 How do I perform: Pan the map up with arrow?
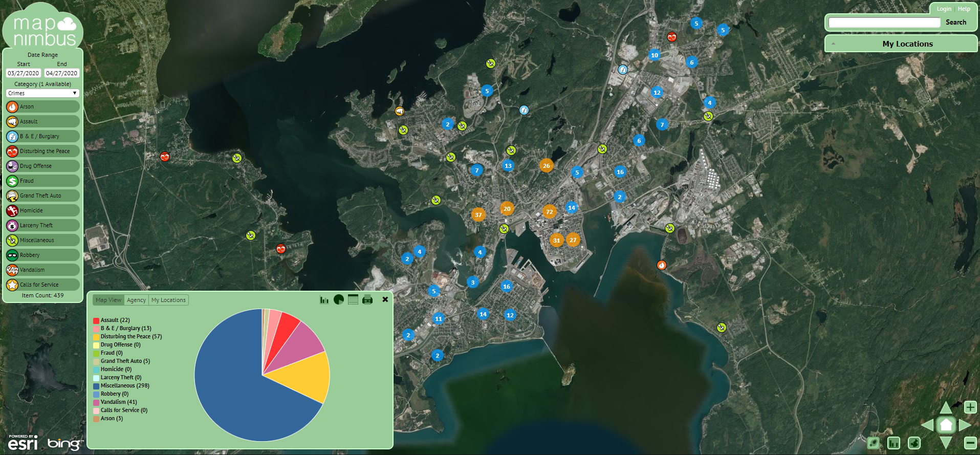point(946,407)
